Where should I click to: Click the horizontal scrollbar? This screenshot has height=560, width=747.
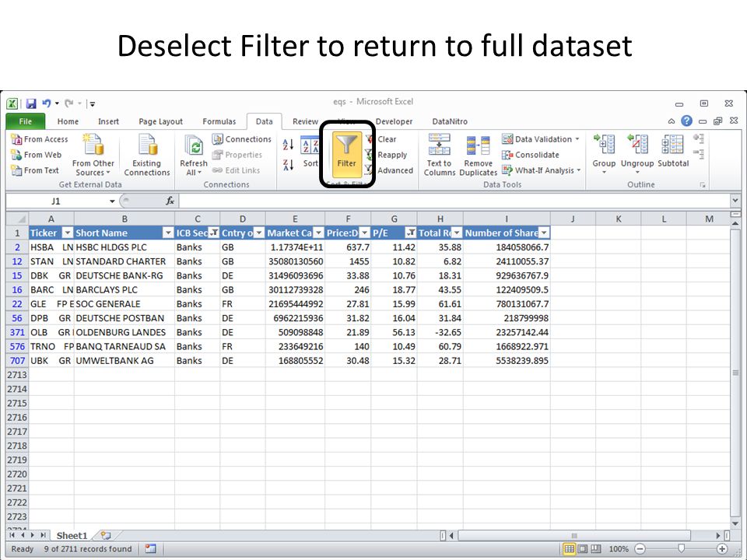click(x=574, y=536)
